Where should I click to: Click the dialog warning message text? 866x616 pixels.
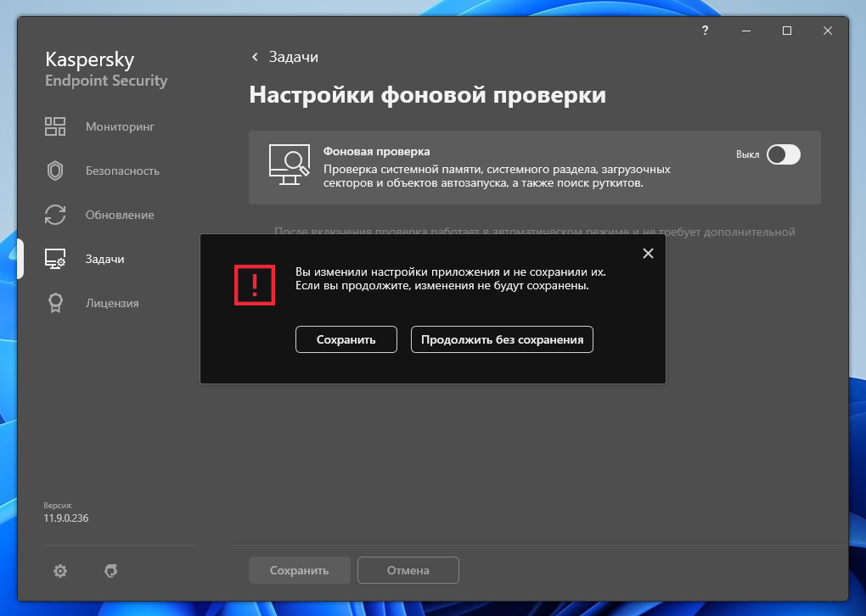point(451,279)
